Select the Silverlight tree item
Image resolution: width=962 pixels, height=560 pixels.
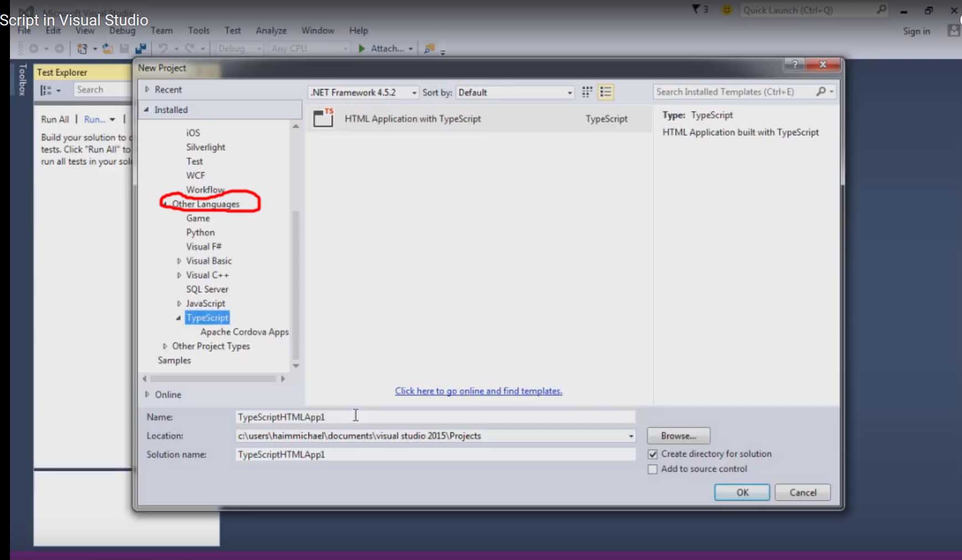tap(205, 147)
